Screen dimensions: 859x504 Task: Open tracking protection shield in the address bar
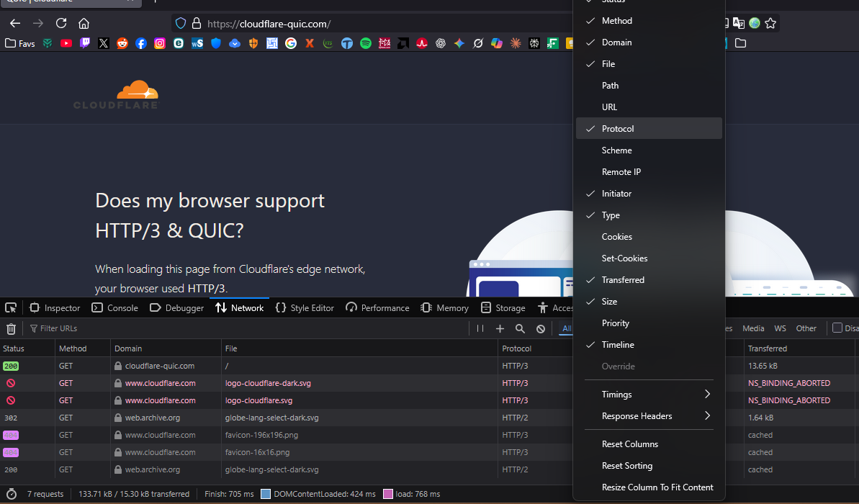pos(180,23)
